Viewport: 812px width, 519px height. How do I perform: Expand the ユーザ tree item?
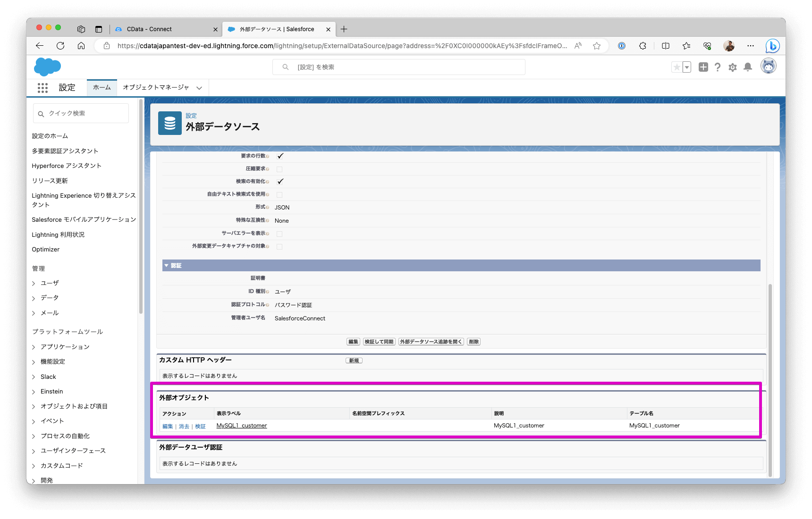point(34,283)
